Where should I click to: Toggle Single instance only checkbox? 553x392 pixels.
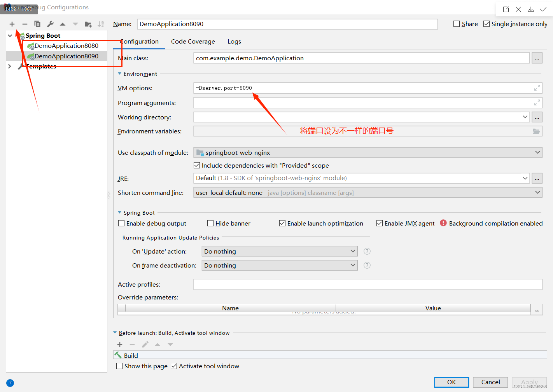pos(486,24)
